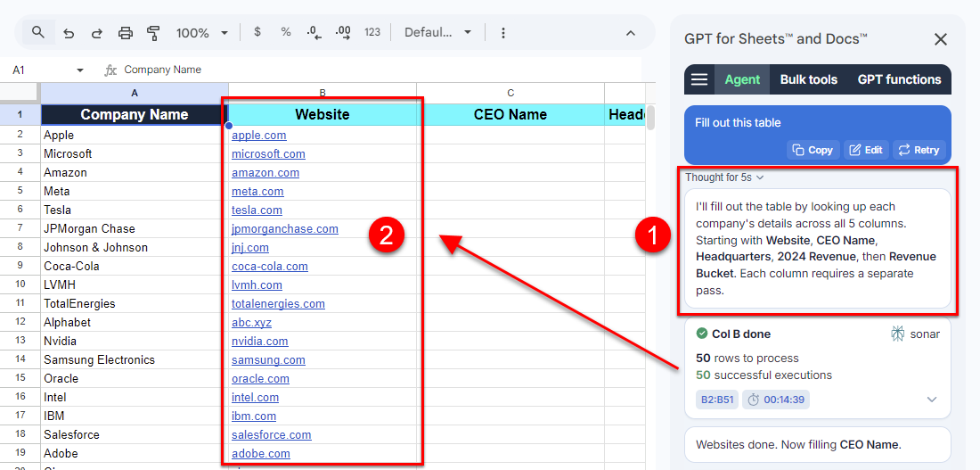Click the search menus magnifier icon
Image resolution: width=980 pixels, height=470 pixels.
click(x=38, y=32)
